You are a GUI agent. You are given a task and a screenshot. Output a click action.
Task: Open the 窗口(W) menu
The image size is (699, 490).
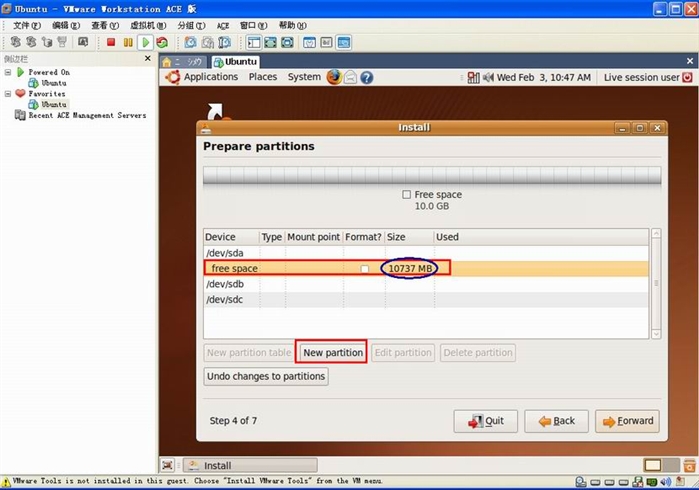pos(254,25)
